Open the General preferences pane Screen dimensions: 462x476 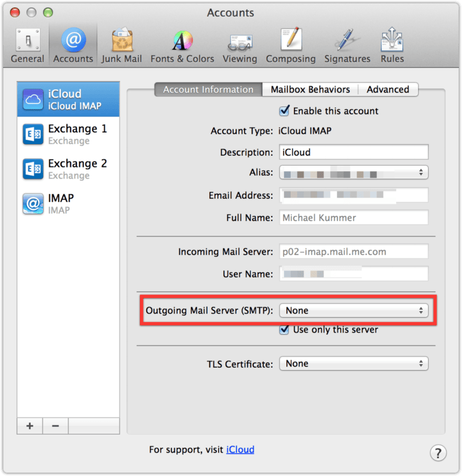(x=28, y=46)
